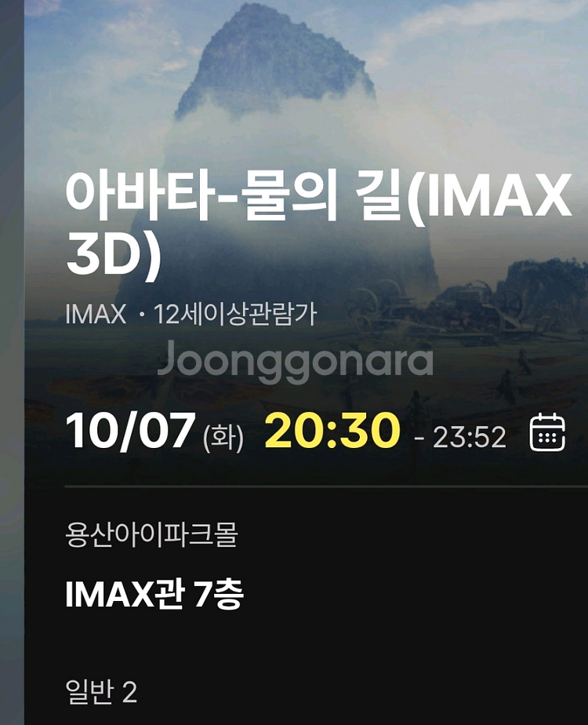This screenshot has width=588, height=725.
Task: Click the Joonggonara watermark text
Action: [296, 362]
